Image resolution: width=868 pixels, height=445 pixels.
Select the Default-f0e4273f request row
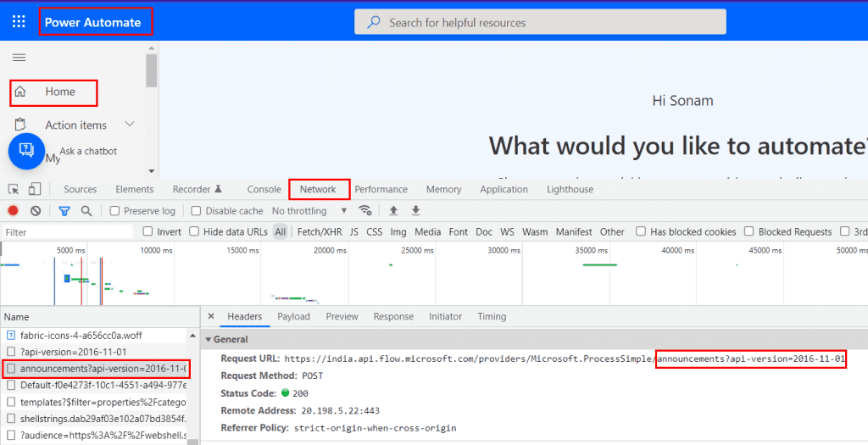click(x=95, y=385)
